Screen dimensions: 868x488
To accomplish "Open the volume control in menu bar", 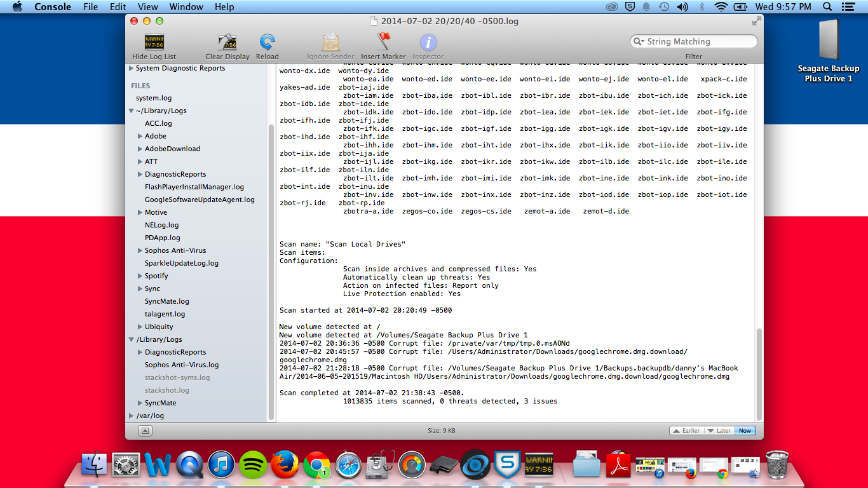I will tap(682, 7).
